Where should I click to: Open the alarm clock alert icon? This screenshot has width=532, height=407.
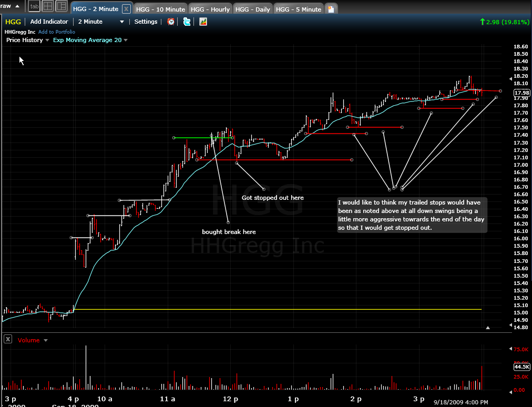pyautogui.click(x=171, y=22)
